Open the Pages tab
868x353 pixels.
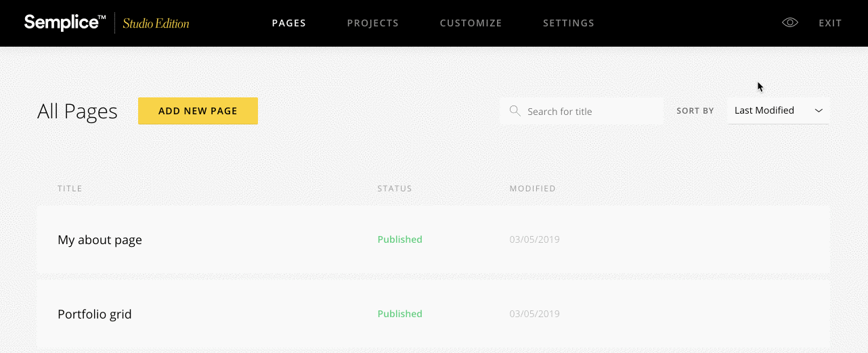pos(289,23)
